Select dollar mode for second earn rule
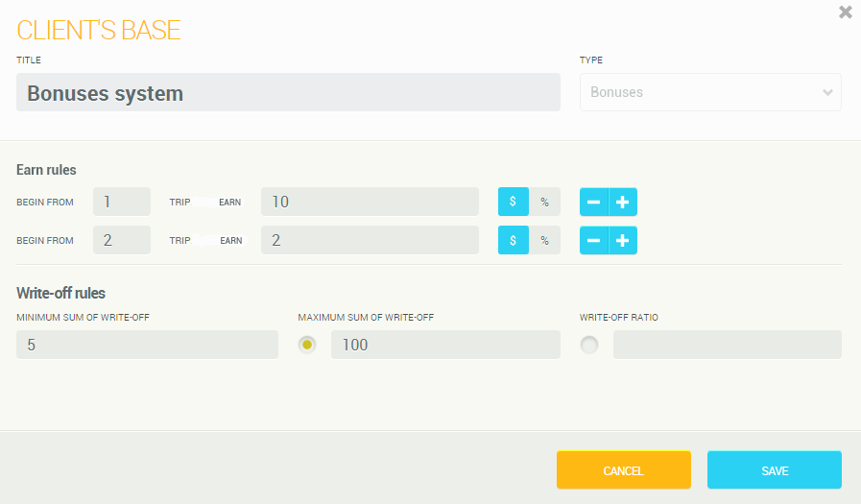 click(x=514, y=240)
